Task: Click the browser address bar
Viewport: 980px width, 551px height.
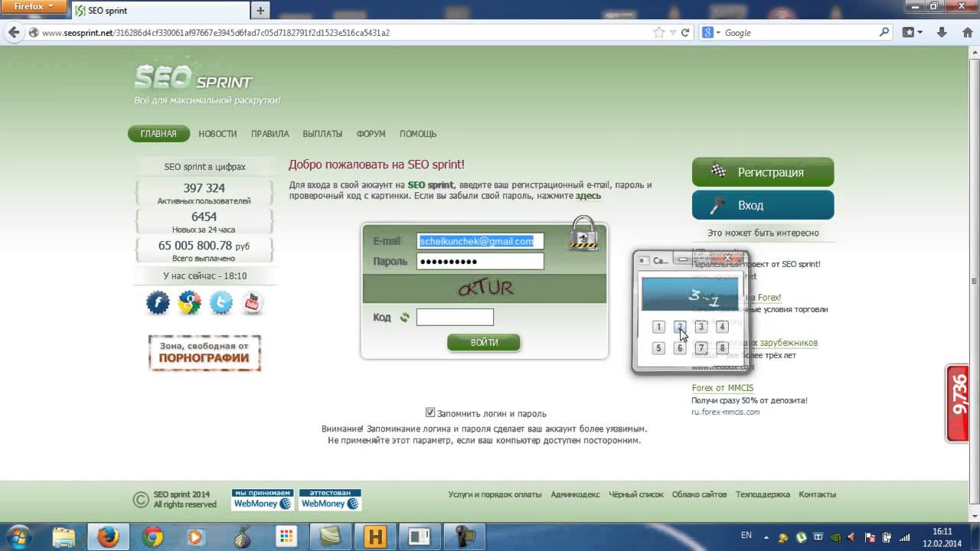Action: tap(345, 33)
